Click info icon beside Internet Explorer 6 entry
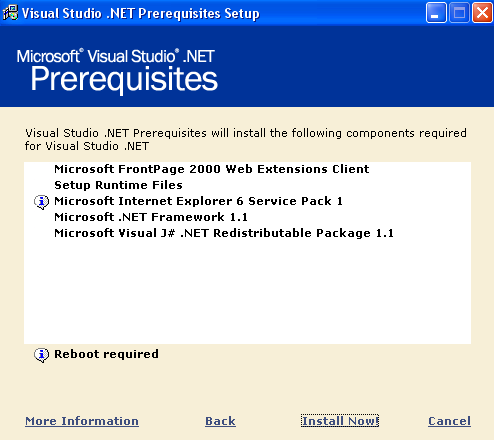 (x=42, y=202)
